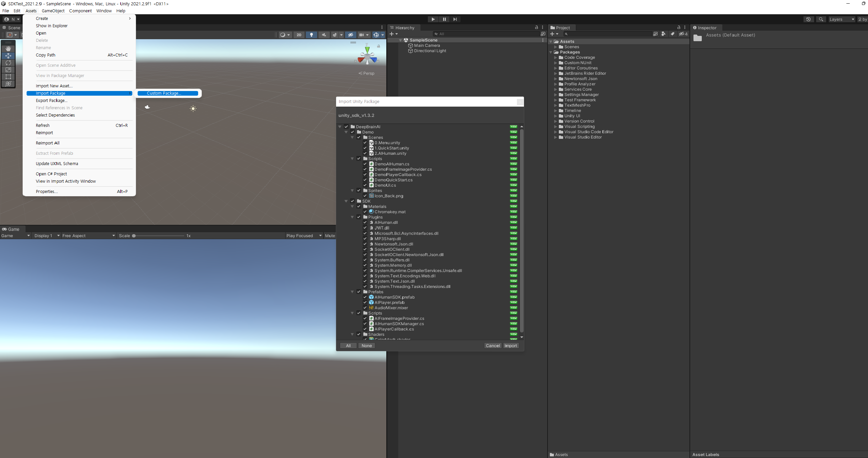Click the Hierarchy search field

tap(486, 34)
